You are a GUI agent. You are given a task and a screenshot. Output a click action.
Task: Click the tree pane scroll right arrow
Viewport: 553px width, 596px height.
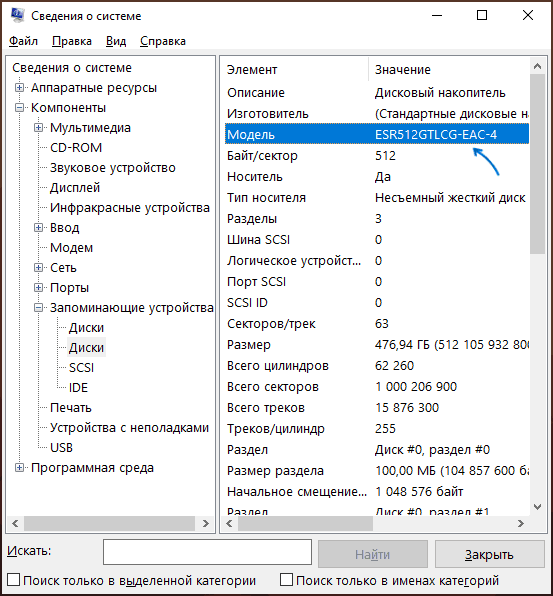point(206,523)
